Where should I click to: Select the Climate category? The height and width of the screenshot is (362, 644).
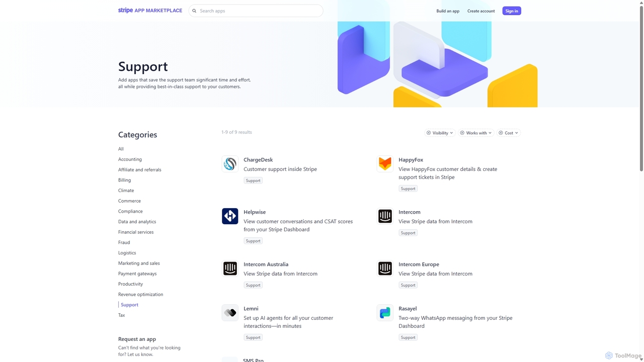coord(126,191)
